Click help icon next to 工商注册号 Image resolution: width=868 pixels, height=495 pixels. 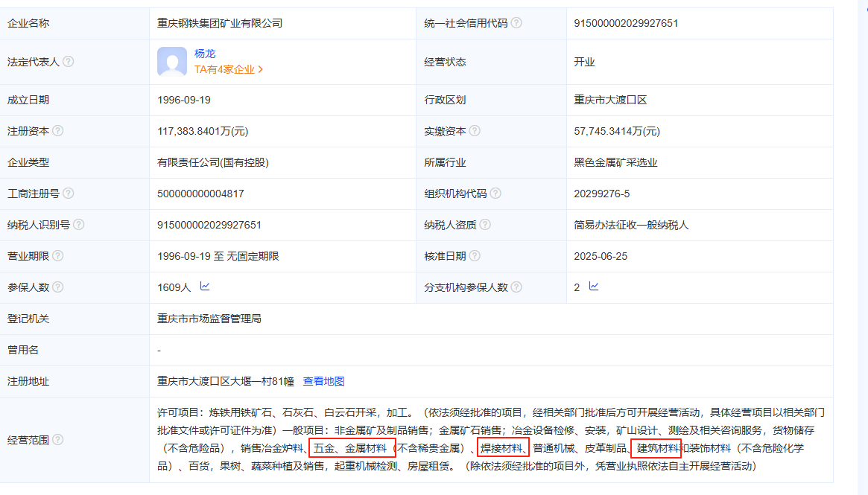pyautogui.click(x=68, y=193)
